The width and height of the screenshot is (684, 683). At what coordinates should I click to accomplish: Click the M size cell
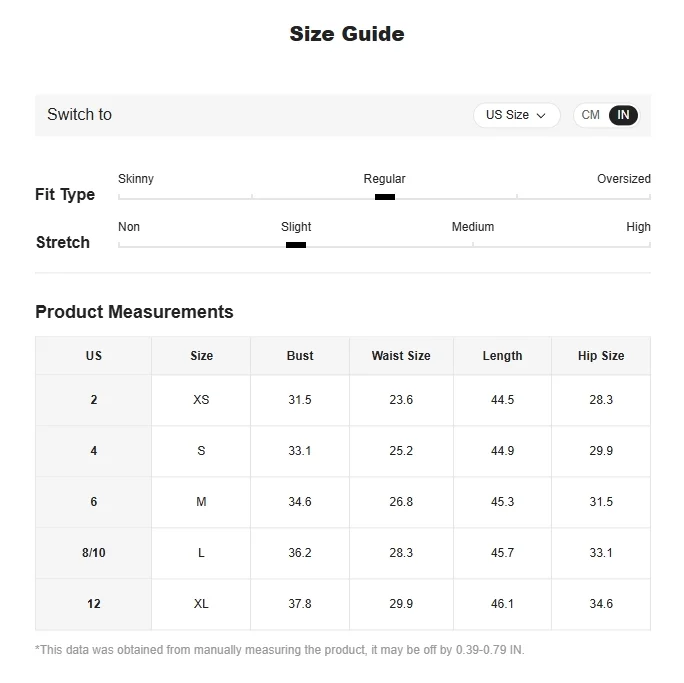201,502
